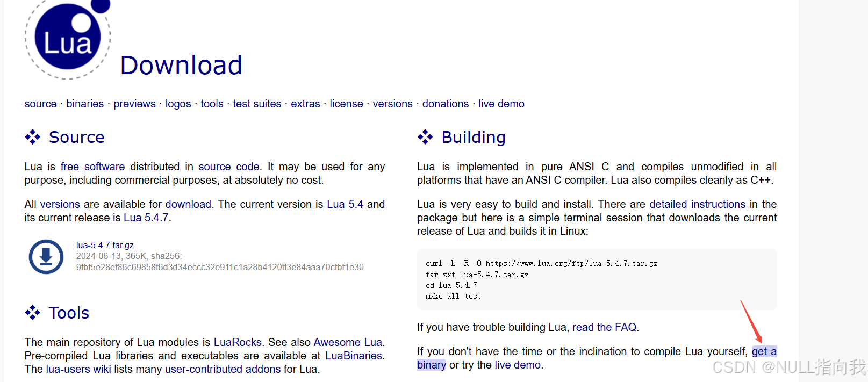
Task: Open the detailed instructions link
Action: click(x=697, y=204)
